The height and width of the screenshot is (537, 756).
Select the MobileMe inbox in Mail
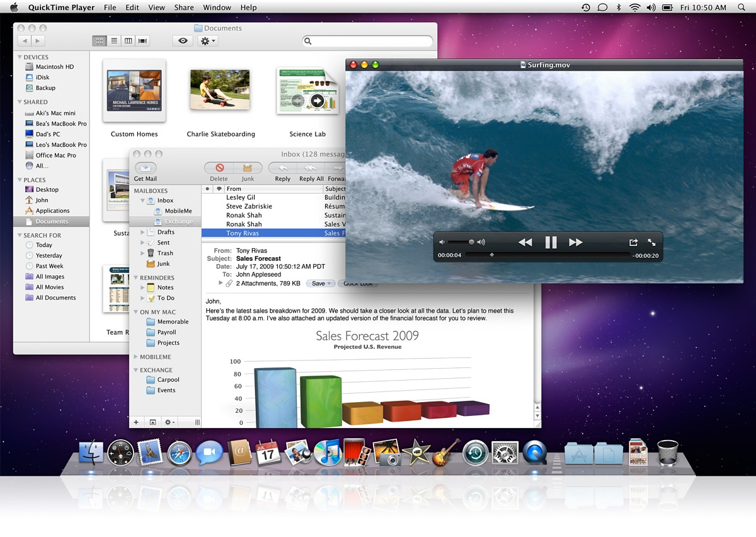(173, 211)
